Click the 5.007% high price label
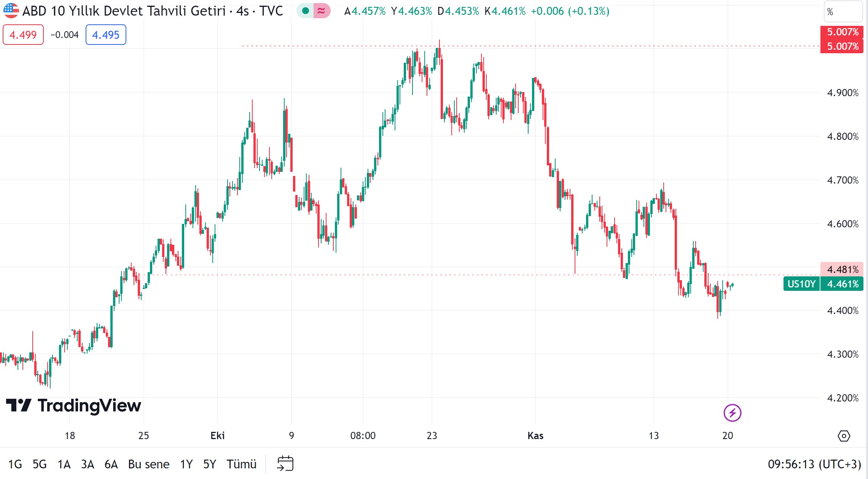This screenshot has width=868, height=479. [843, 32]
